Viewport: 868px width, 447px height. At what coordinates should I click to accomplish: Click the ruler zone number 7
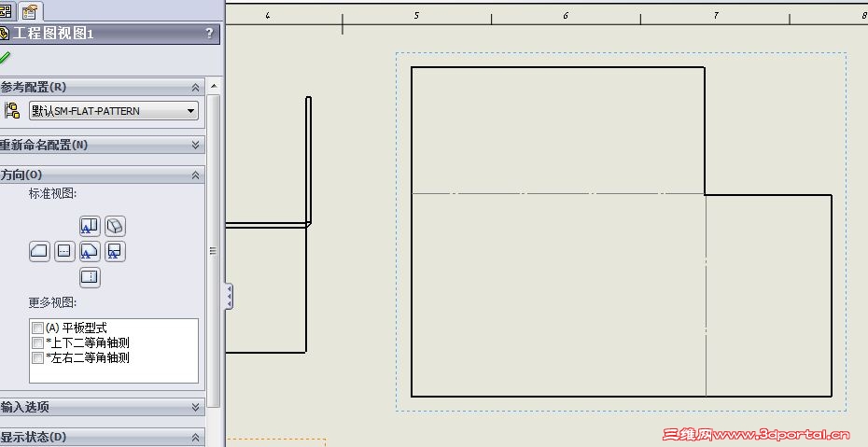coord(715,16)
